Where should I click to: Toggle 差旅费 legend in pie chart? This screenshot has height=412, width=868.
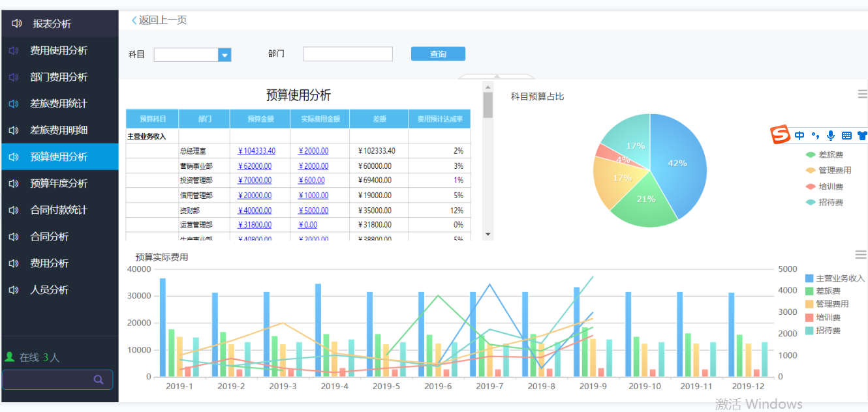tap(824, 155)
